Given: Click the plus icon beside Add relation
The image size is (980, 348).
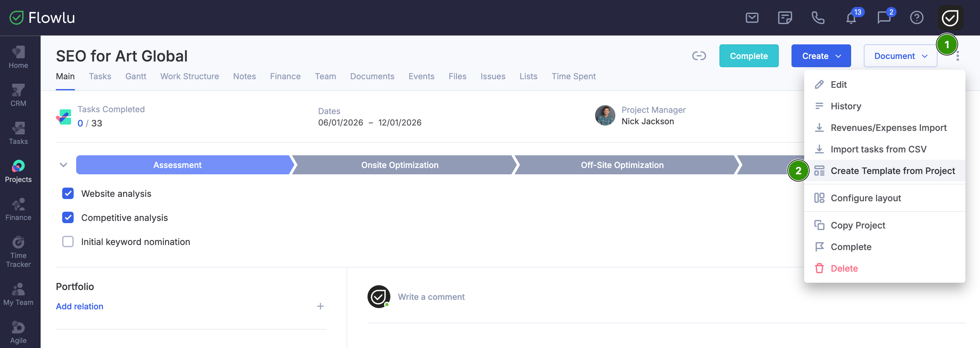Looking at the screenshot, I should (x=320, y=306).
